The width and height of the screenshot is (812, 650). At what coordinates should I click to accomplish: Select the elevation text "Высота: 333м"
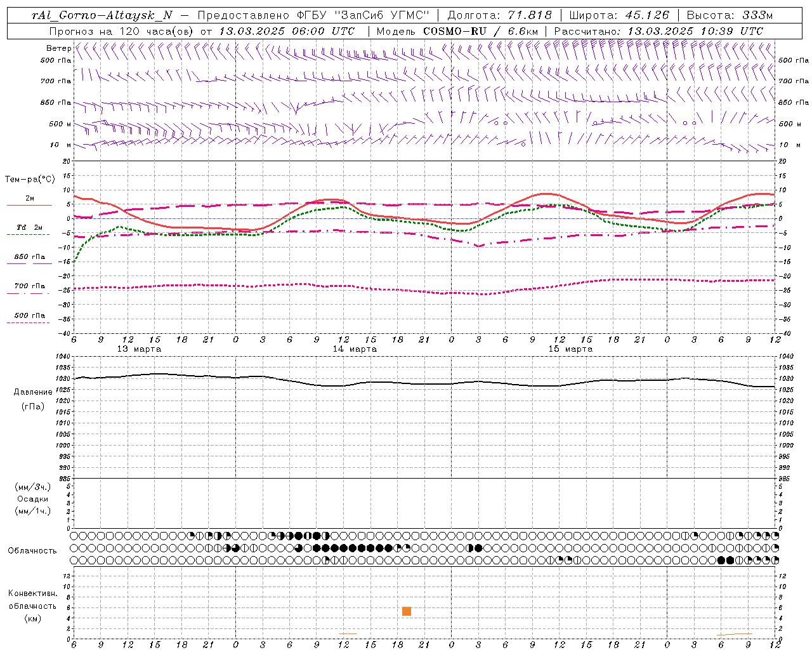(730, 16)
